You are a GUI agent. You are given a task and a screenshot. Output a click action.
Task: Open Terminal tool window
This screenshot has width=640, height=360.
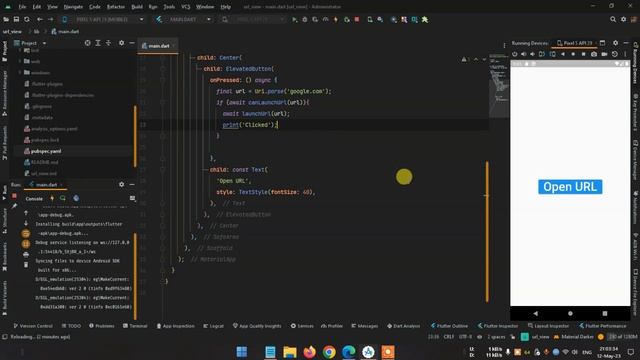click(x=135, y=326)
